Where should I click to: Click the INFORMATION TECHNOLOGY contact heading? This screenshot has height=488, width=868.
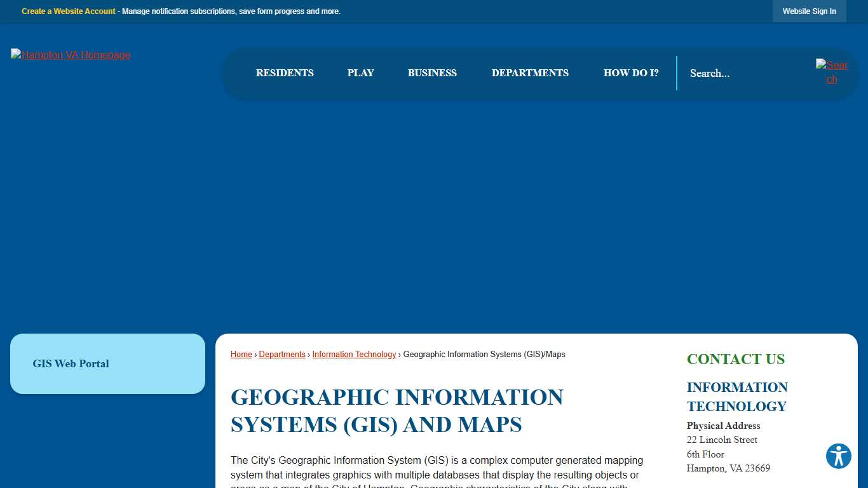point(737,396)
